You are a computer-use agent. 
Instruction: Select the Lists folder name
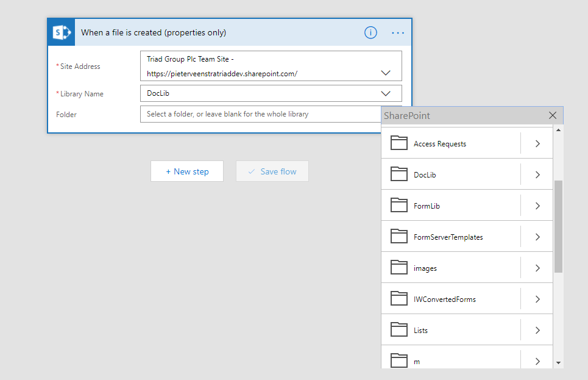tap(421, 331)
